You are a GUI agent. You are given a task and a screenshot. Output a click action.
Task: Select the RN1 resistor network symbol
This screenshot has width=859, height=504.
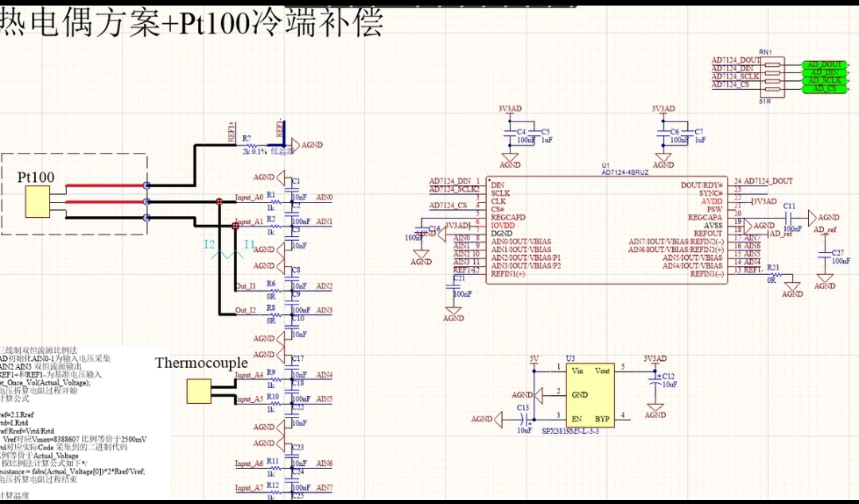772,76
